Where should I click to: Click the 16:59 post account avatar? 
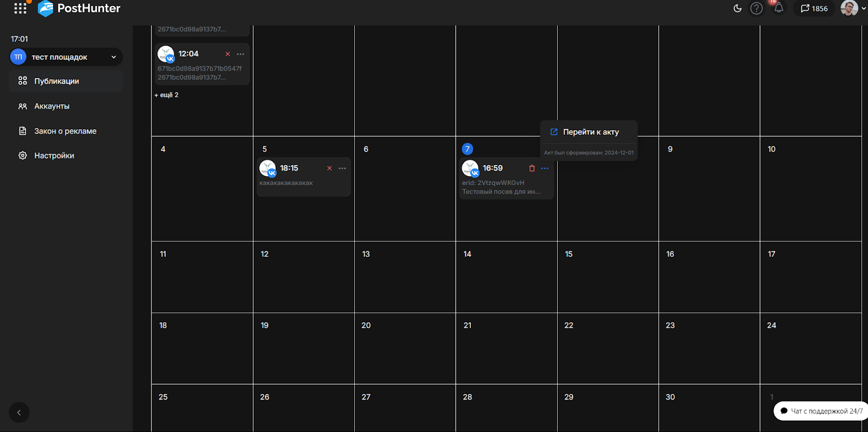pos(470,168)
